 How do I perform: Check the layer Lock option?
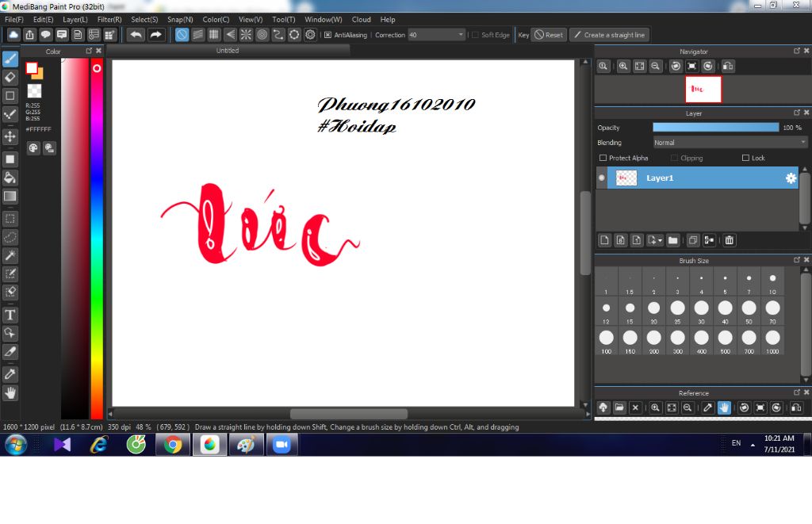pyautogui.click(x=745, y=158)
